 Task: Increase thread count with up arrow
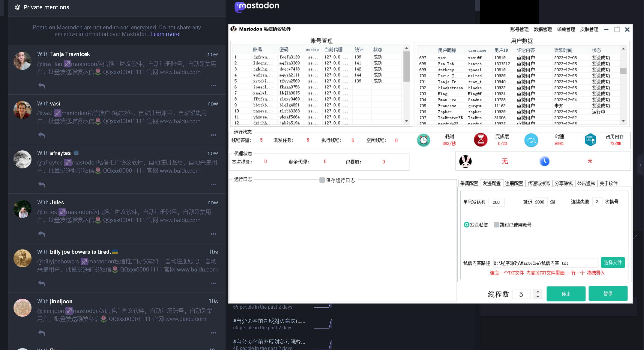[x=538, y=291]
